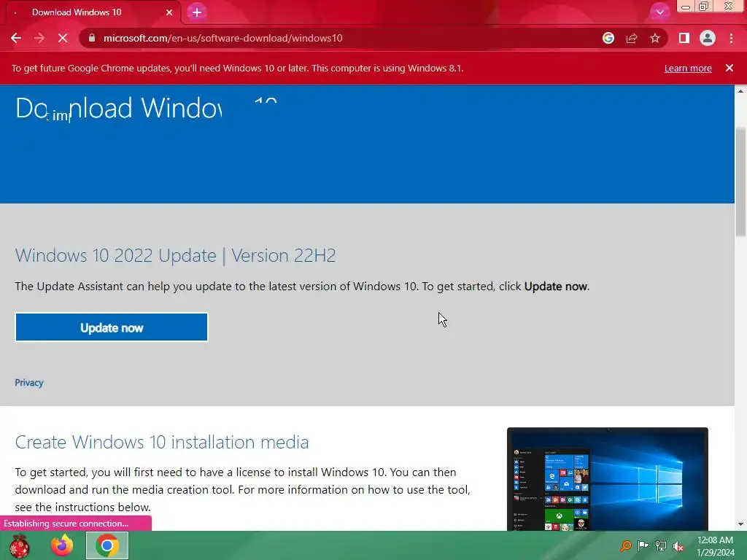Dismiss the Chrome update notification bar
747x560 pixels.
(729, 68)
